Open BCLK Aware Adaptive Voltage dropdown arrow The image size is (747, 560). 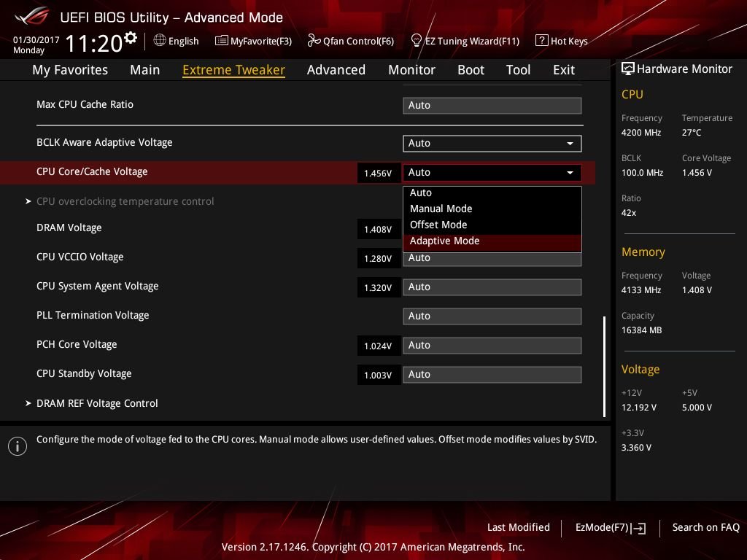click(570, 144)
